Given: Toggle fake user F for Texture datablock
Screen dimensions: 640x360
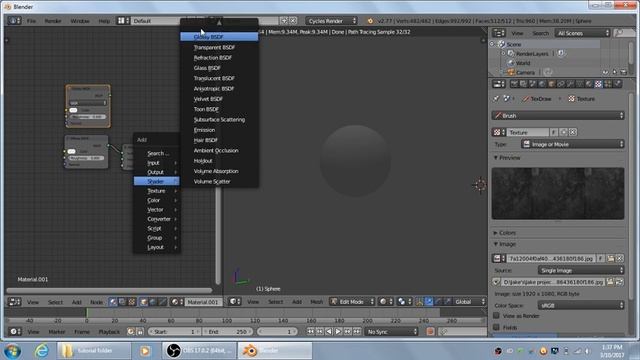Looking at the screenshot, I should [x=554, y=132].
